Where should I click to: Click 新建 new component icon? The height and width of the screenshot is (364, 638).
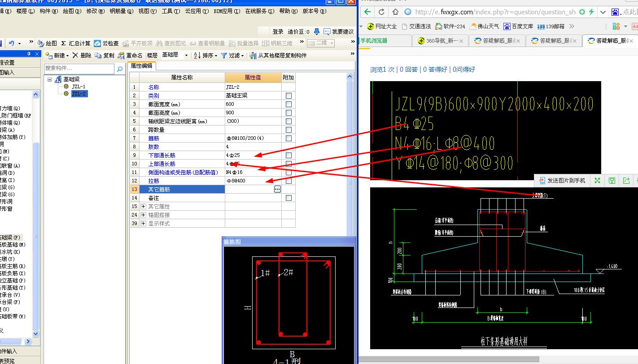click(x=49, y=55)
